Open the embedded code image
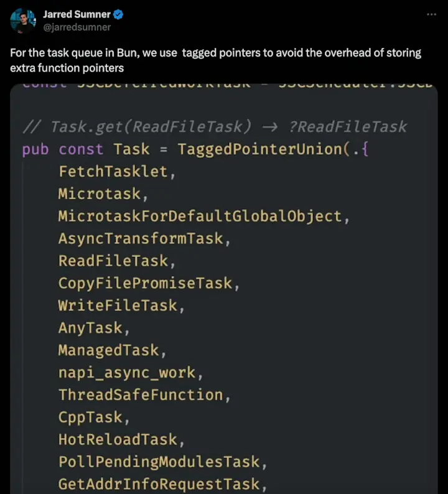The width and height of the screenshot is (448, 494). click(224, 289)
